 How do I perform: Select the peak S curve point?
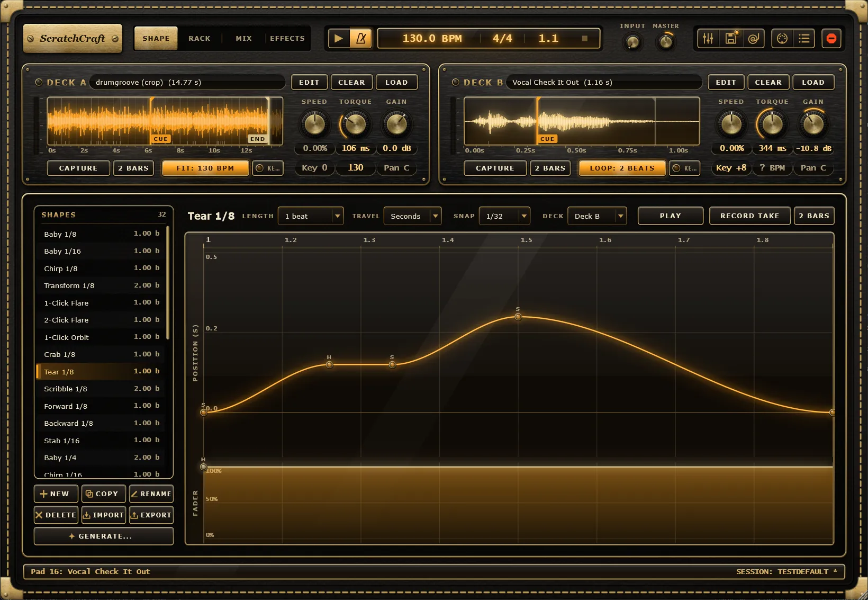(518, 317)
